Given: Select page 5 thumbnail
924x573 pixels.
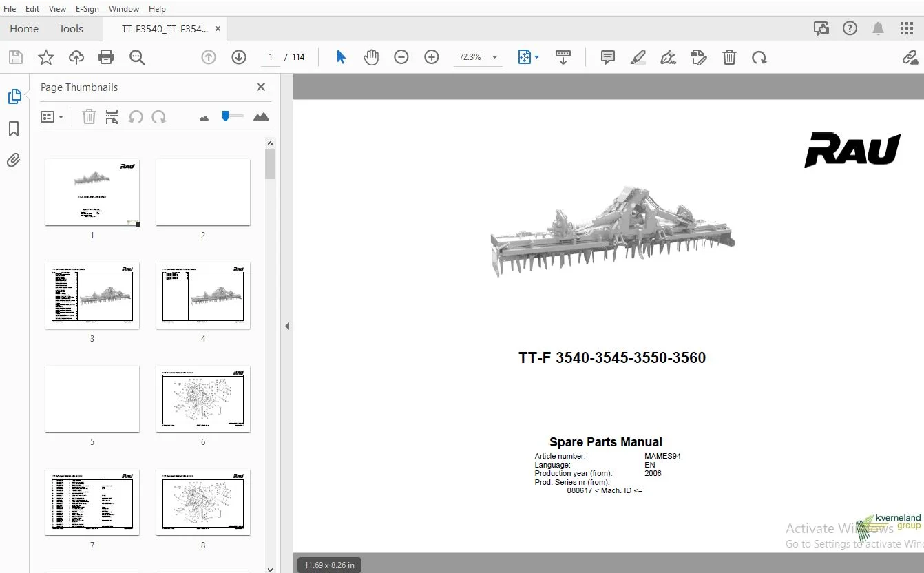Looking at the screenshot, I should (92, 399).
